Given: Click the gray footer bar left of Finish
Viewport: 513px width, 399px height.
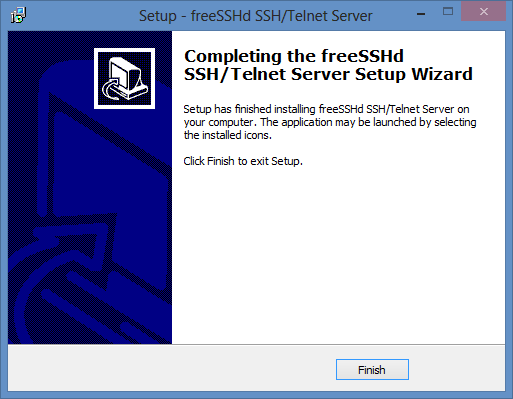Looking at the screenshot, I should [172, 368].
